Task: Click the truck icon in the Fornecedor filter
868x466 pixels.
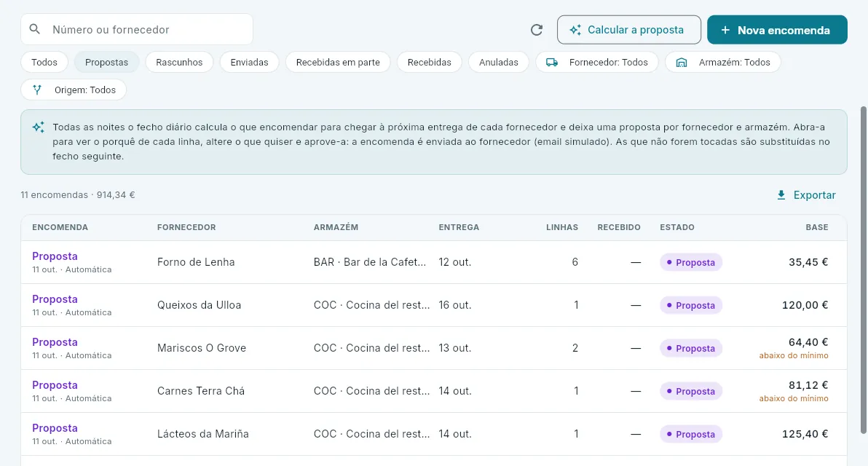Action: 552,63
